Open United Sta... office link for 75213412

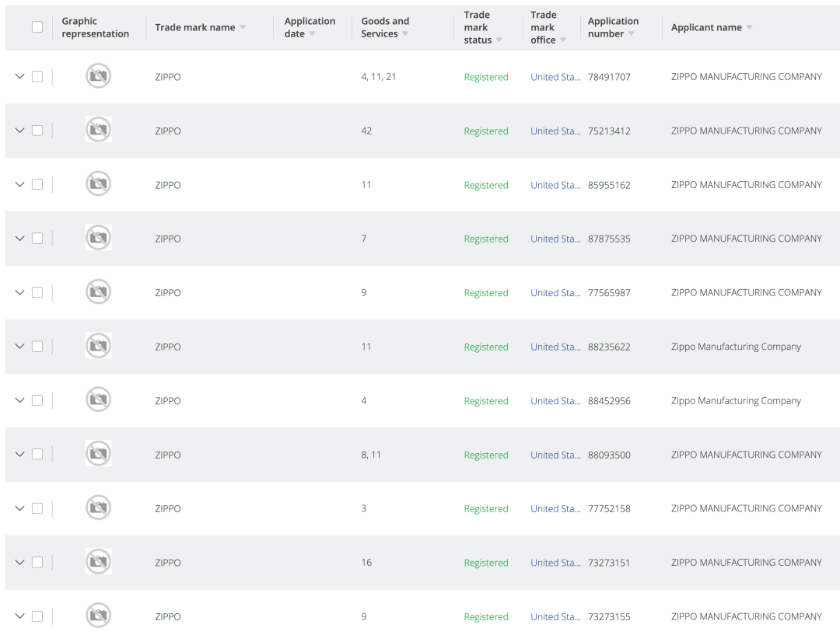coord(555,131)
